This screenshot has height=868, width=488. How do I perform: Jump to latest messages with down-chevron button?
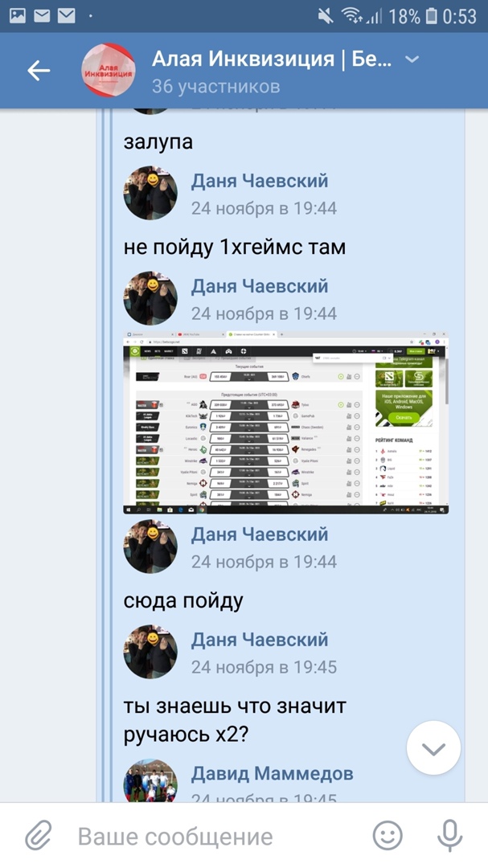click(x=433, y=748)
